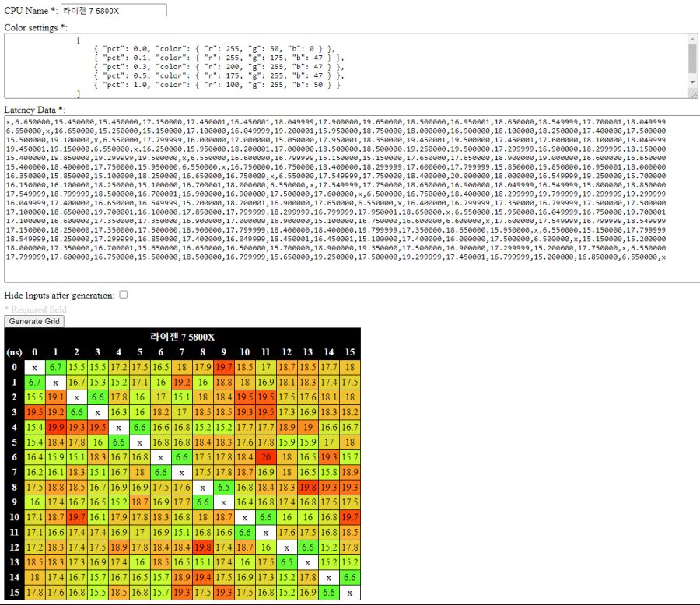Screen dimensions: 700x605
Task: Click the '18.4' cell in row 2
Action: click(224, 397)
